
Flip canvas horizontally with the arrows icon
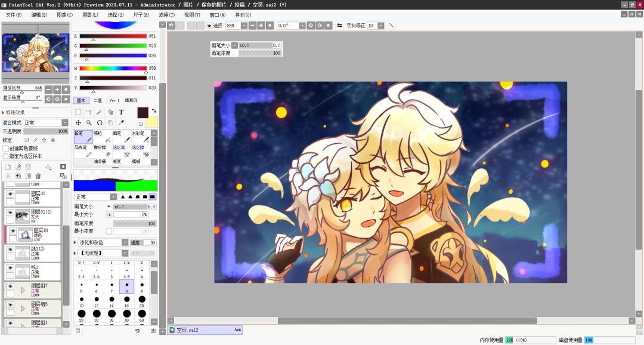tap(340, 26)
